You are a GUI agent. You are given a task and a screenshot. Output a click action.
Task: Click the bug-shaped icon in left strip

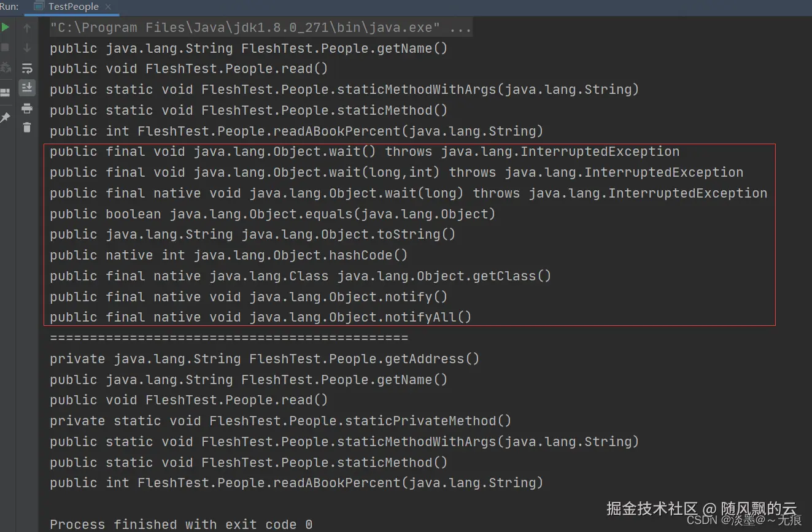[6, 67]
